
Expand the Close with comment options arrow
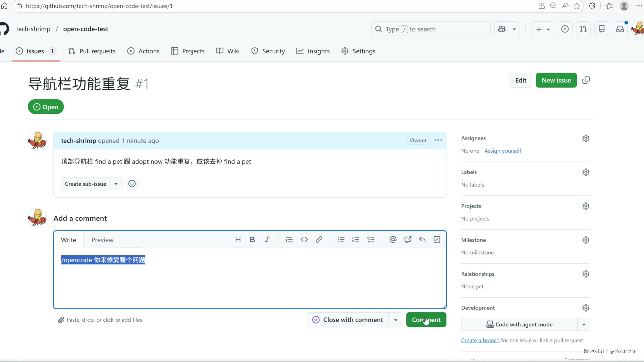[395, 320]
